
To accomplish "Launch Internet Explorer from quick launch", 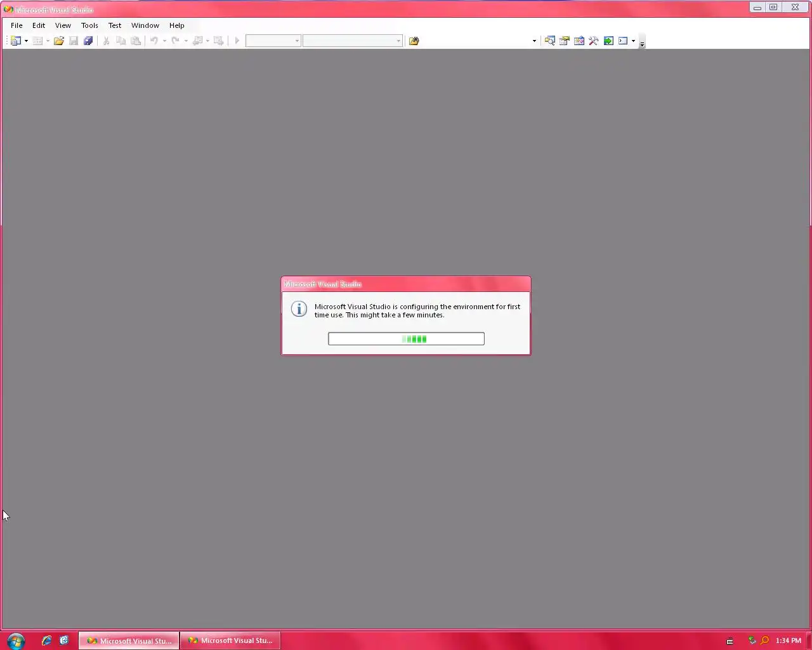I will [x=46, y=640].
